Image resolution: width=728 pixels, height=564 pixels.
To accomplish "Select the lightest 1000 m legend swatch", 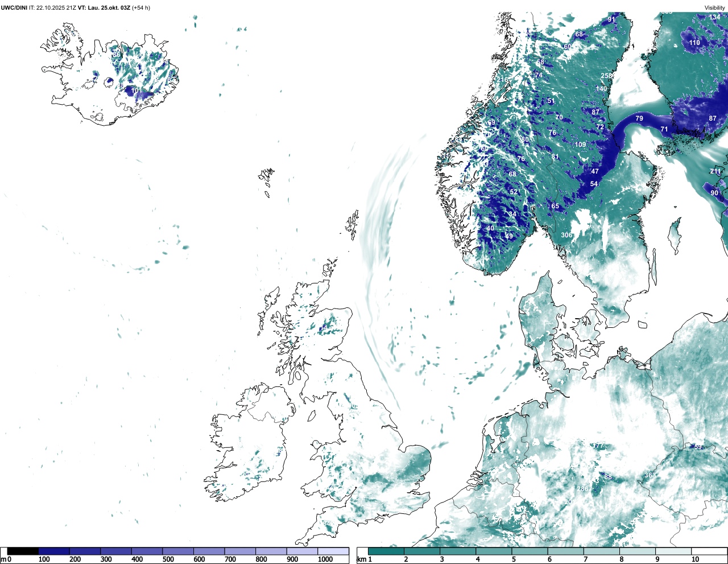I will [333, 551].
